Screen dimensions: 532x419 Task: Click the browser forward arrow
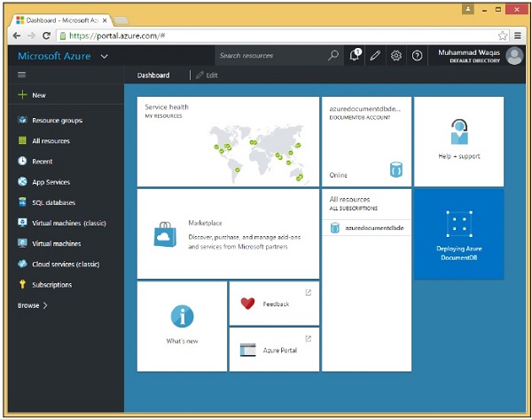tap(32, 36)
